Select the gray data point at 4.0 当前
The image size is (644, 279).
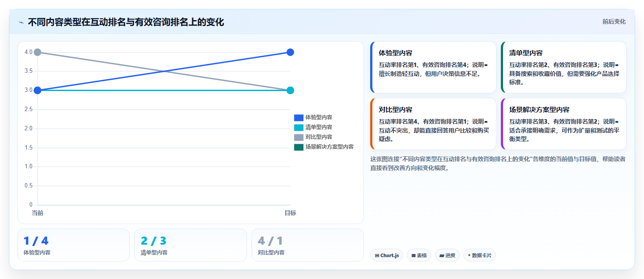pyautogui.click(x=37, y=52)
